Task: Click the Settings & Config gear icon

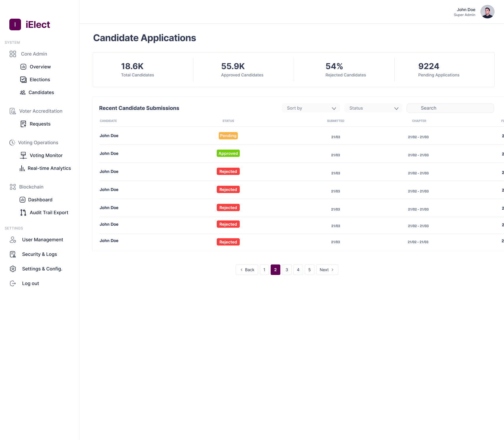Action: 13,269
